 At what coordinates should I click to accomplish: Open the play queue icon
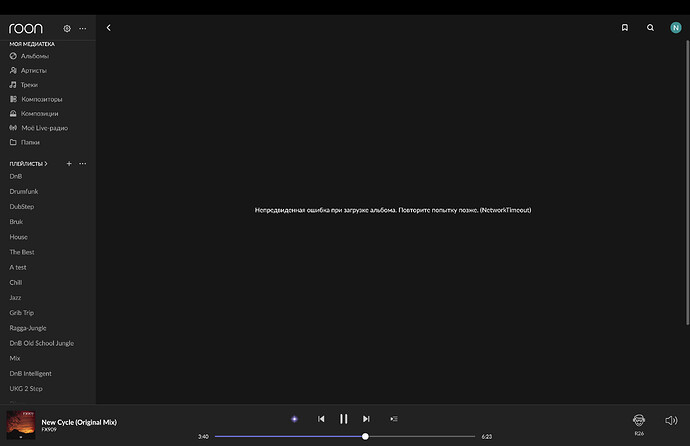(394, 419)
